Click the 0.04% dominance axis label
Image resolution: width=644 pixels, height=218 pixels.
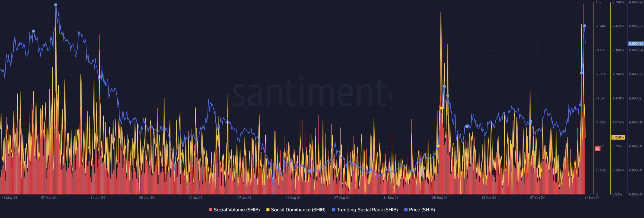pyautogui.click(x=617, y=194)
